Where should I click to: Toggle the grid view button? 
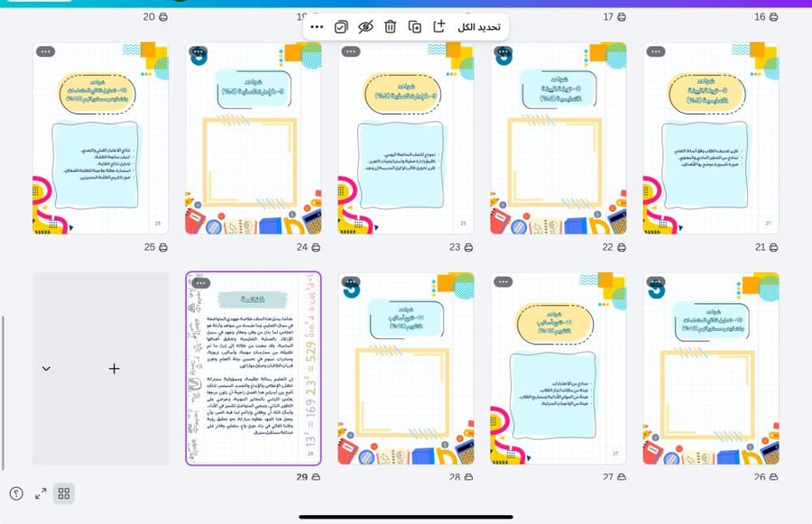click(64, 493)
